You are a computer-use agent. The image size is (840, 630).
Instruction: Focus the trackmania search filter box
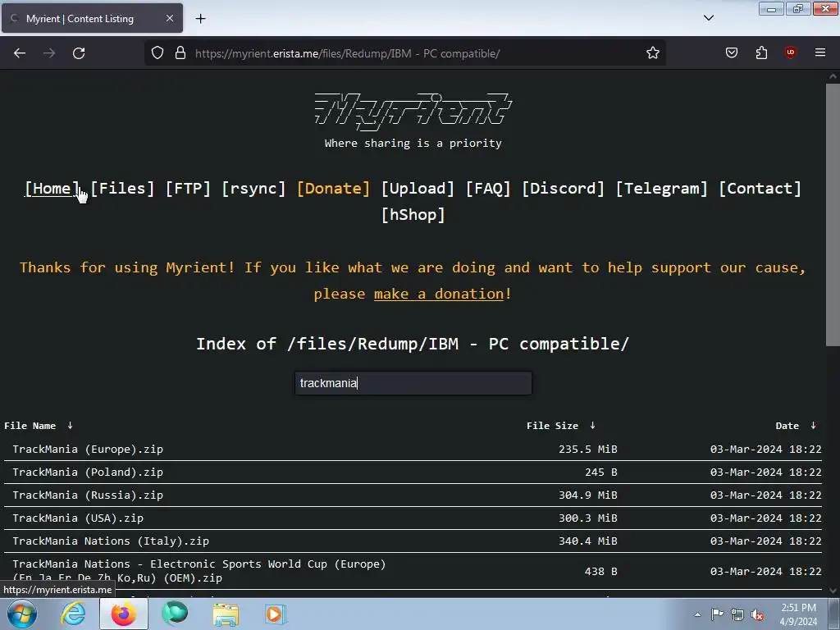413,383
